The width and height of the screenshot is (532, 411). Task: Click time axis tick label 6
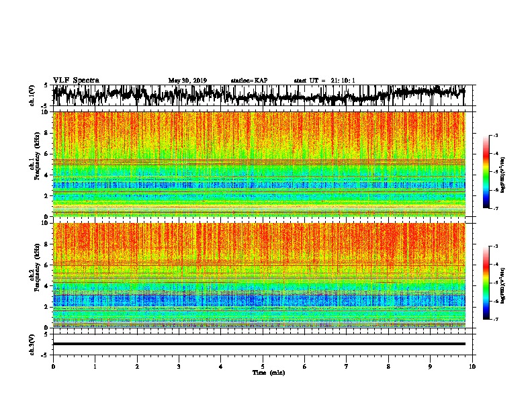click(x=305, y=367)
